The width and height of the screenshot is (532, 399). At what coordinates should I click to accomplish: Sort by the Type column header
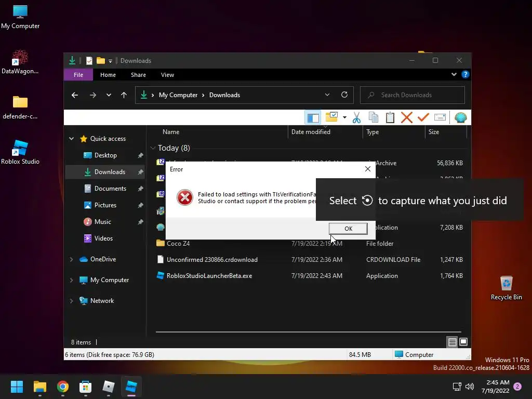[373, 132]
